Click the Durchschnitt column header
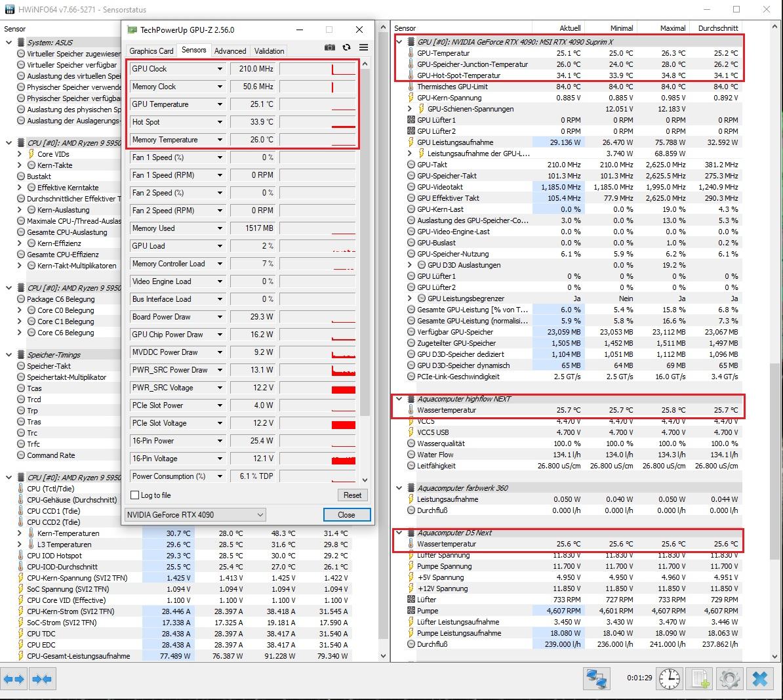The width and height of the screenshot is (783, 700). click(x=715, y=28)
